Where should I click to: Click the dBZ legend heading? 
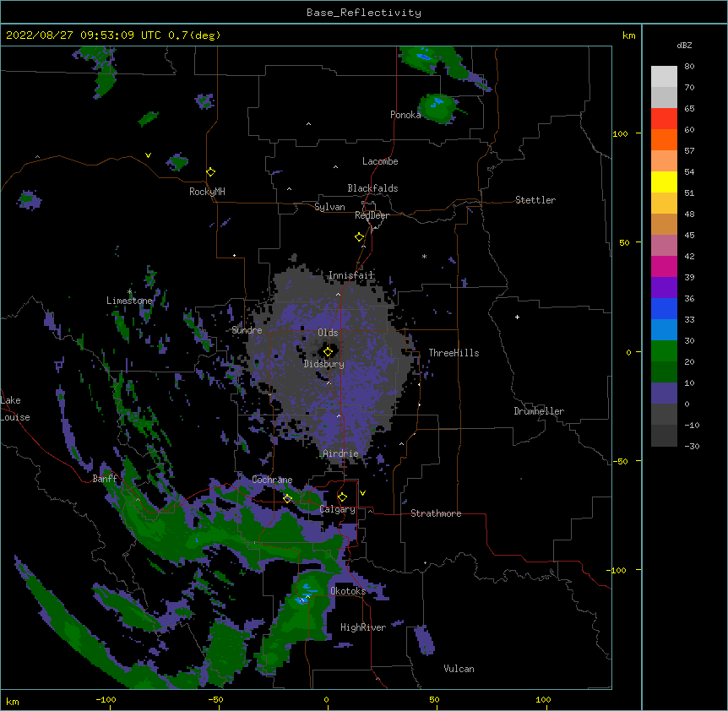(x=684, y=46)
